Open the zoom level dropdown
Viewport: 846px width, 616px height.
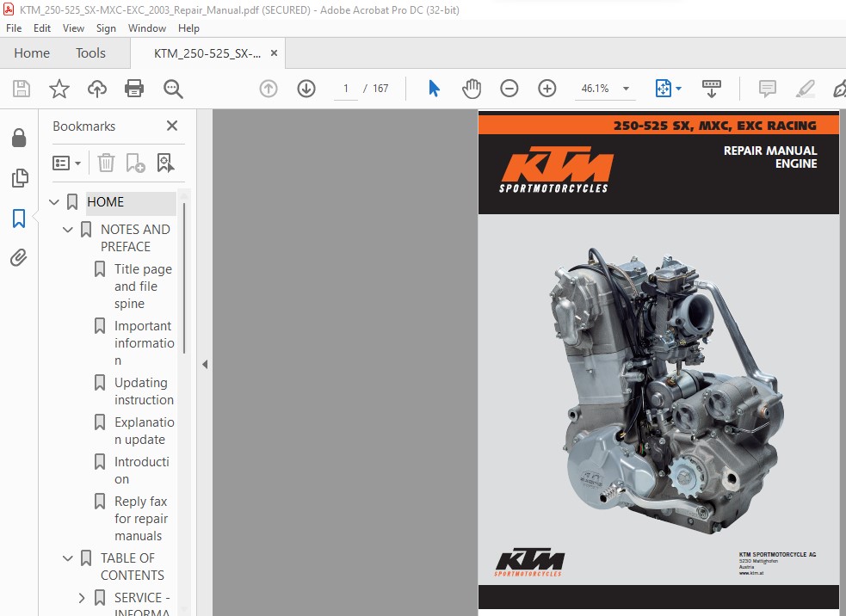(x=626, y=89)
